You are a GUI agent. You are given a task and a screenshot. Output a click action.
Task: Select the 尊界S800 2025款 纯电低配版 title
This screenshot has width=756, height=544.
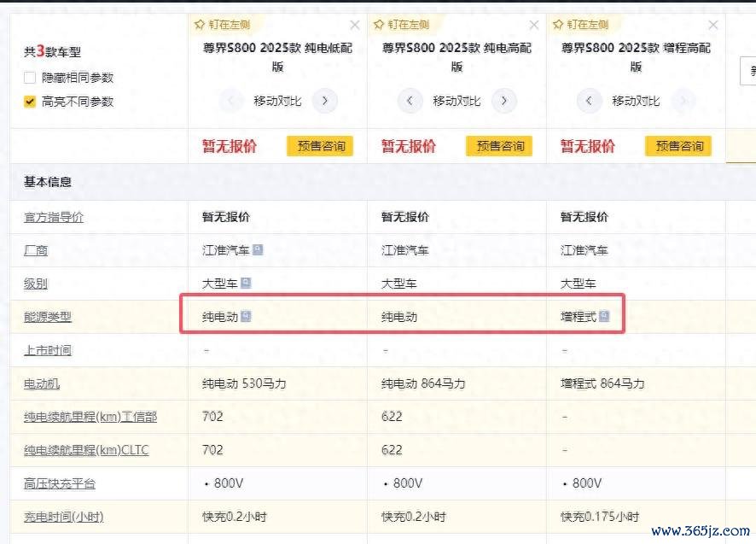(277, 57)
